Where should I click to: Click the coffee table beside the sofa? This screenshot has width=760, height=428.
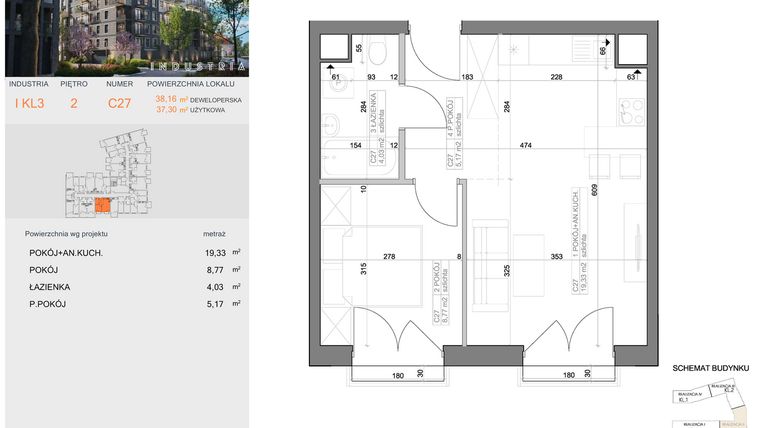(x=529, y=265)
